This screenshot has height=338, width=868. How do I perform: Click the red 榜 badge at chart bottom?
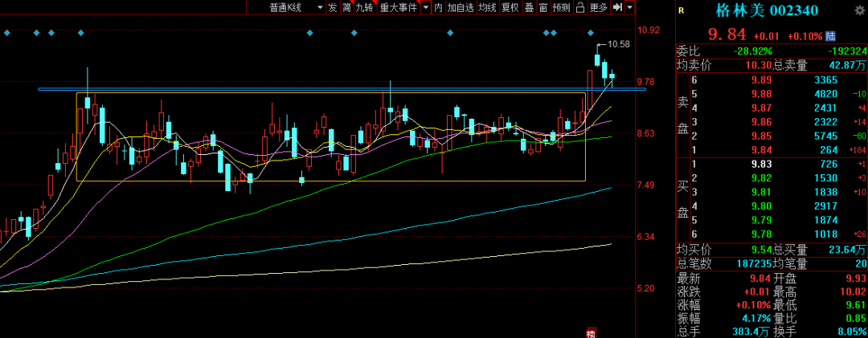tap(591, 332)
